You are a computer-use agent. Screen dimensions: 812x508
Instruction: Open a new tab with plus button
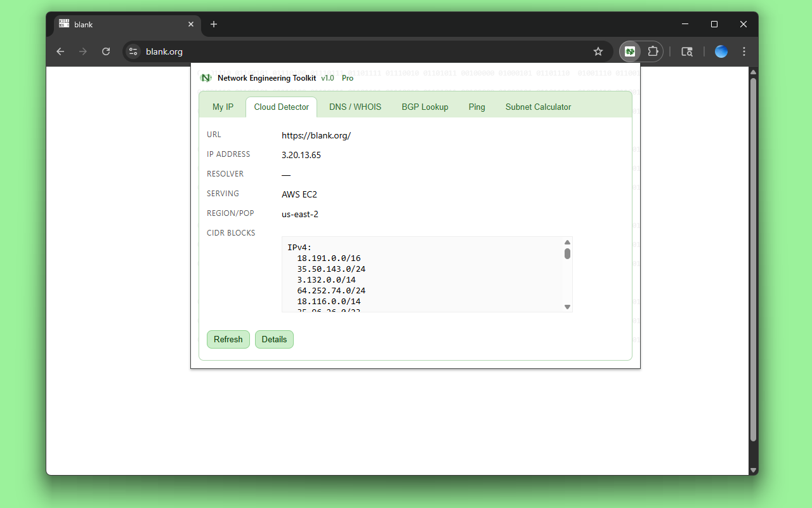tap(214, 24)
